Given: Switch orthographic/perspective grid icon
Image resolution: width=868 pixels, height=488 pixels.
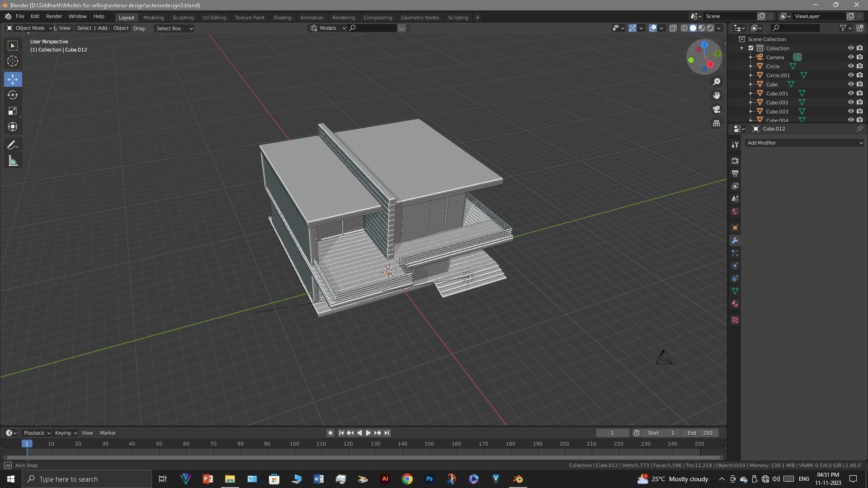Looking at the screenshot, I should click(x=717, y=123).
